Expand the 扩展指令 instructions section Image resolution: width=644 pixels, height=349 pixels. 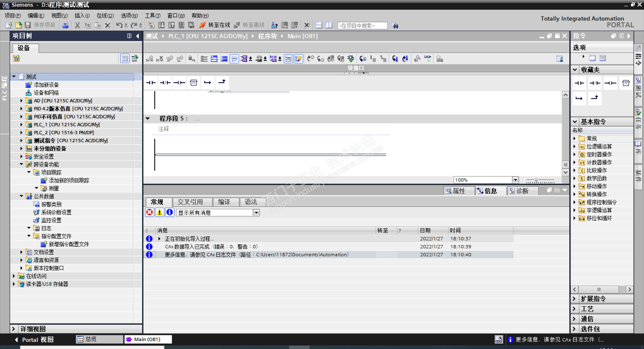pyautogui.click(x=574, y=299)
